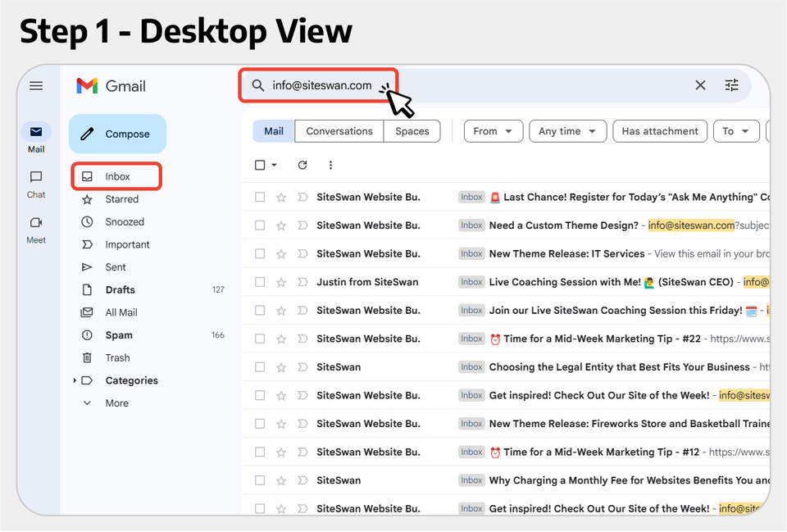Image resolution: width=787 pixels, height=532 pixels.
Task: Open the Sent folder
Action: click(x=116, y=267)
